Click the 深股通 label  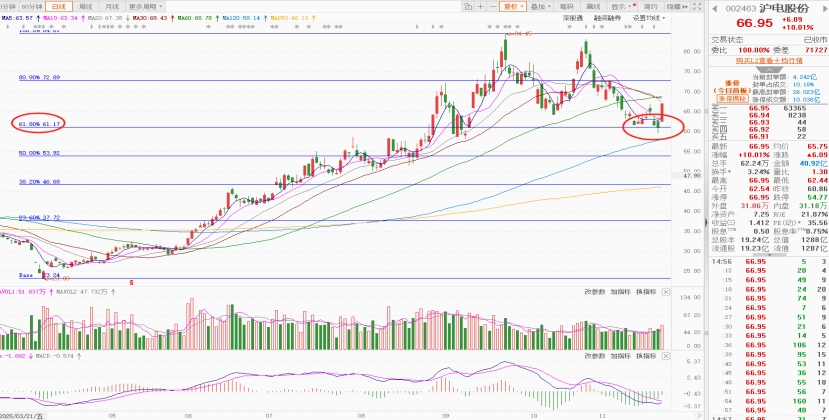click(573, 18)
